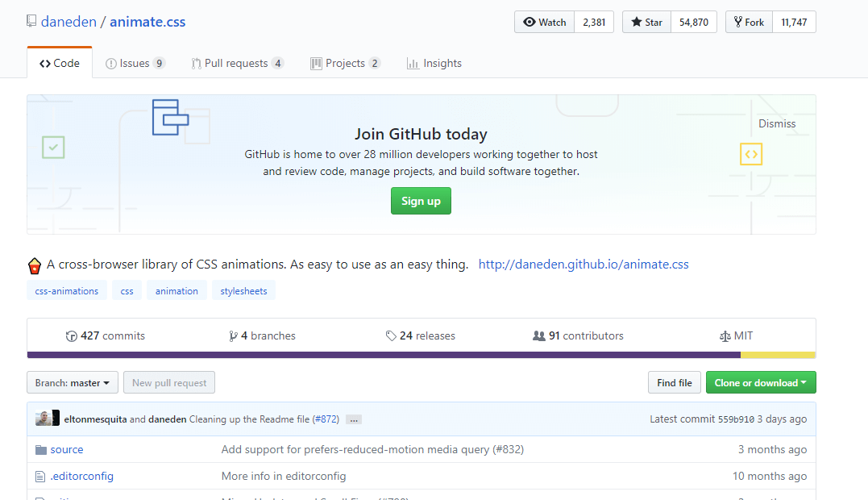Open the MIT license link
Screen dimensions: 868x500
coord(736,335)
